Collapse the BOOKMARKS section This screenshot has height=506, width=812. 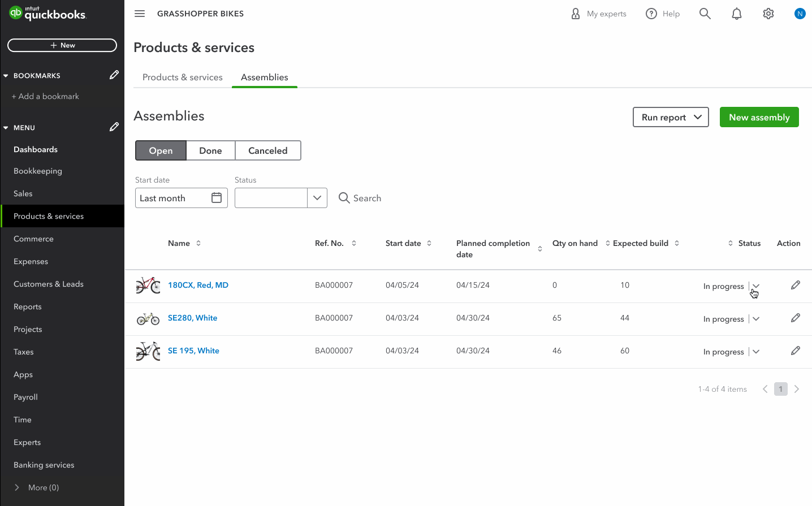pyautogui.click(x=6, y=75)
